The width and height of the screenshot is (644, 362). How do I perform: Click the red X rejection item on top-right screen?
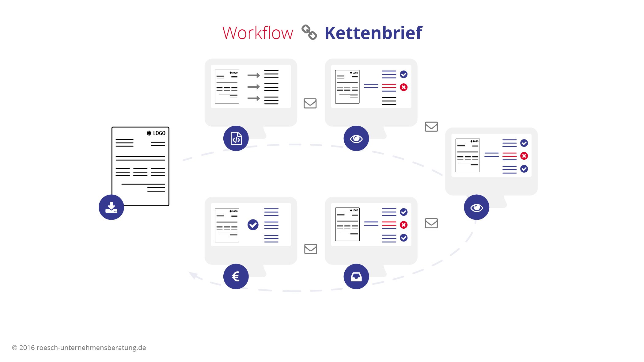coord(523,156)
